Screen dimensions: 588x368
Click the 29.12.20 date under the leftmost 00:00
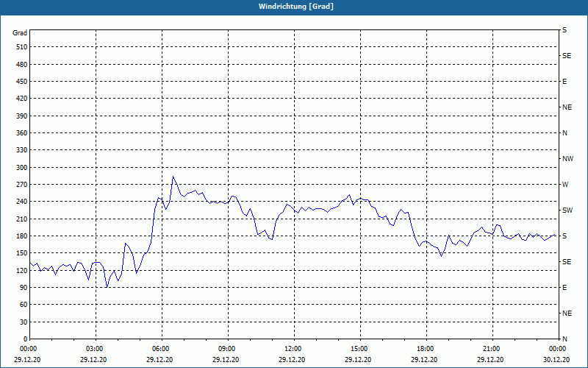tap(27, 359)
